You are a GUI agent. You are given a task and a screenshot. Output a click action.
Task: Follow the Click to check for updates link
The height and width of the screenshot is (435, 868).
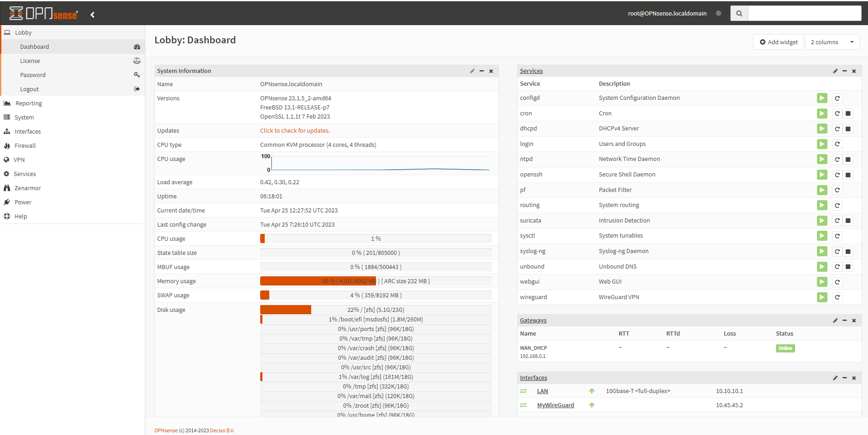click(x=294, y=130)
